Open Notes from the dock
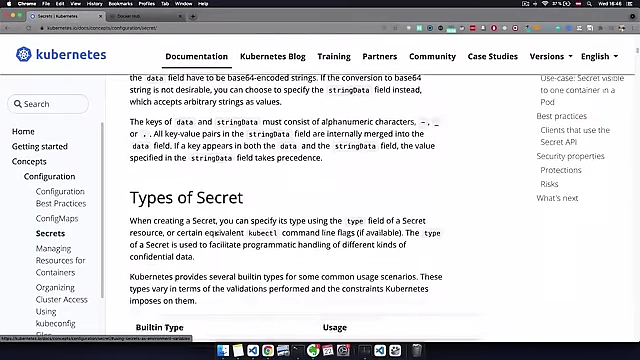The height and width of the screenshot is (360, 640). point(238,350)
